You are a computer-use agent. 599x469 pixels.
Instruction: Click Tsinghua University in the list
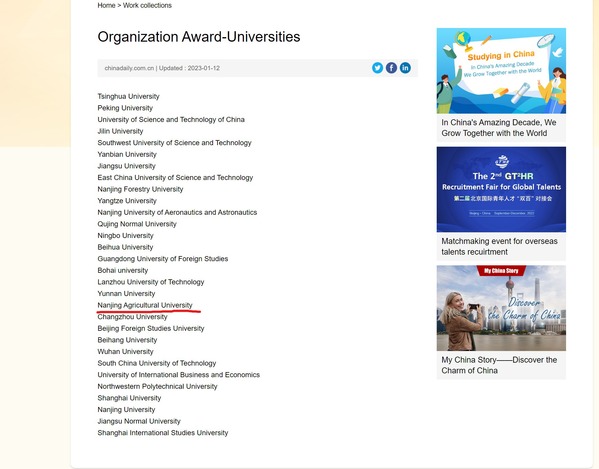[128, 96]
